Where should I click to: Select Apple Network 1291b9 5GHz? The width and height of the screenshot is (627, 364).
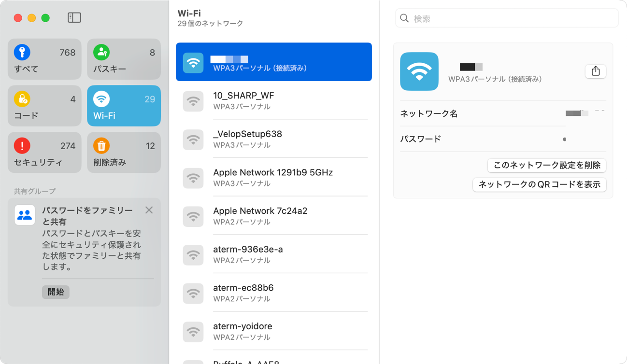pyautogui.click(x=274, y=178)
